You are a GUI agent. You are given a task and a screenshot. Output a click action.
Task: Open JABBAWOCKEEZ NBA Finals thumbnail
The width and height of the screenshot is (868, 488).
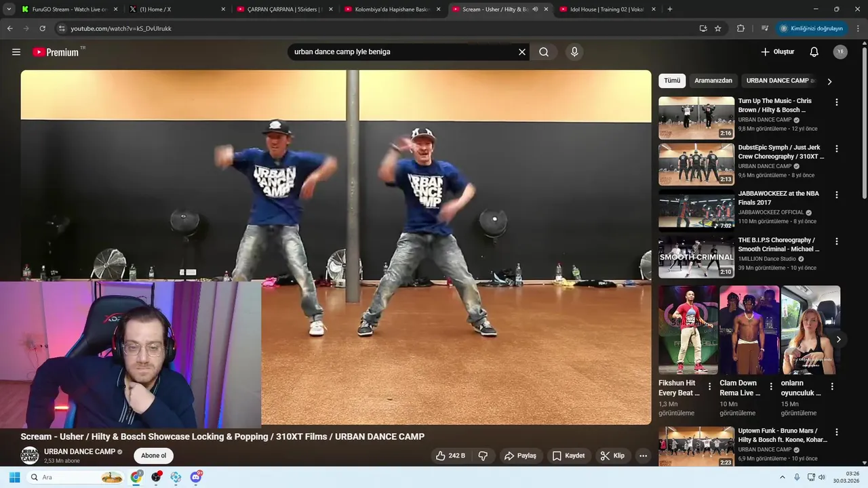point(696,210)
